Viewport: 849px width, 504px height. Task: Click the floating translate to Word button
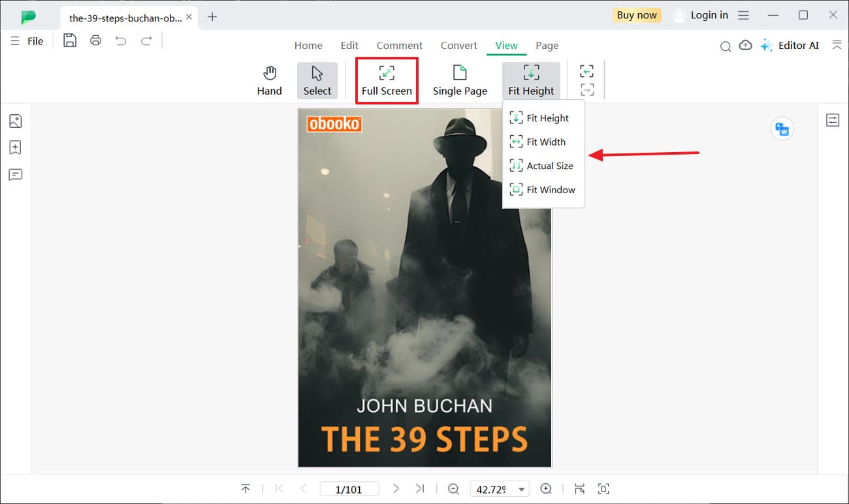782,129
